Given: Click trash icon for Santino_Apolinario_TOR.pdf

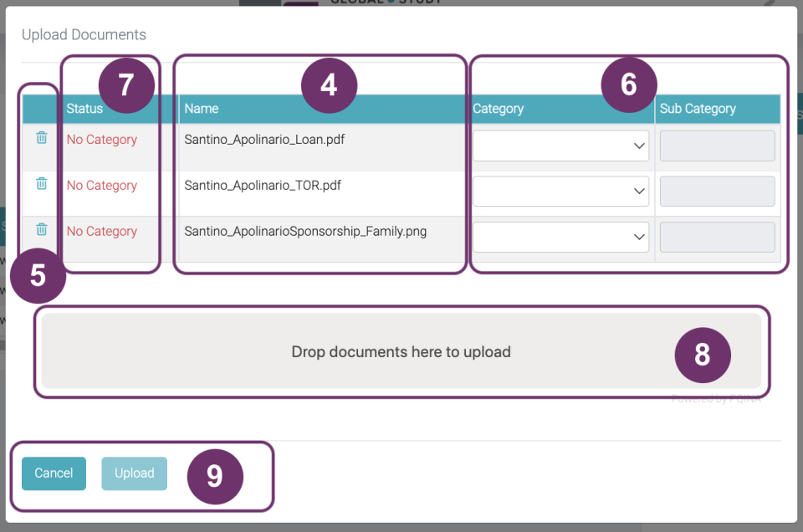Looking at the screenshot, I should (42, 184).
